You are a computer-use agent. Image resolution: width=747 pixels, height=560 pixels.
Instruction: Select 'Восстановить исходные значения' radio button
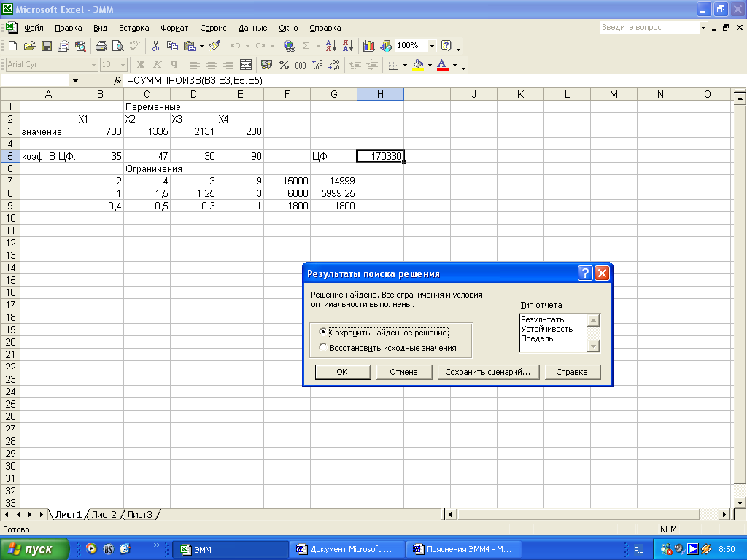[x=323, y=348]
